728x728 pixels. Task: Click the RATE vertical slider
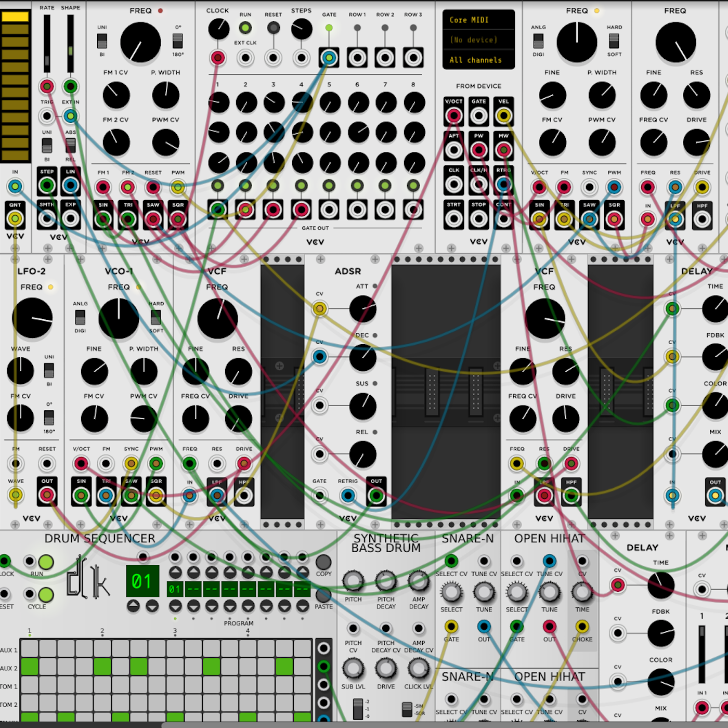pos(47,44)
